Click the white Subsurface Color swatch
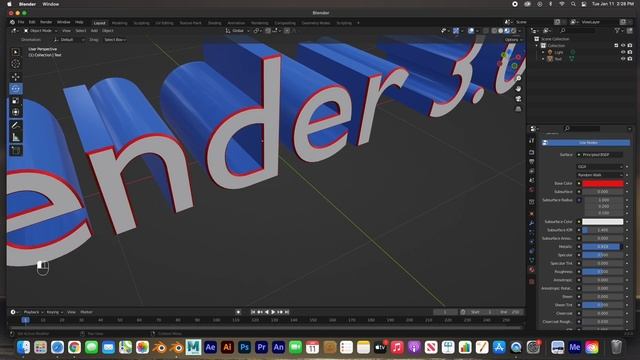640x360 pixels. click(602, 222)
